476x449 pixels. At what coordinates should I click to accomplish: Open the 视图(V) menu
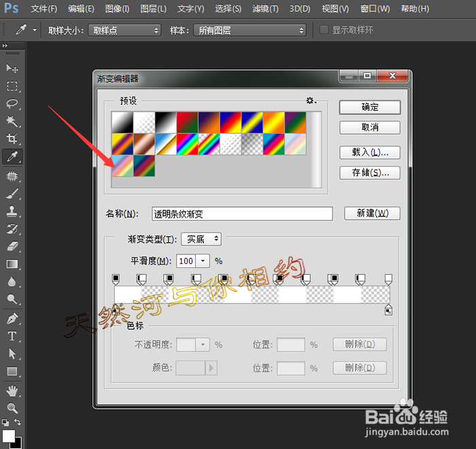click(335, 9)
